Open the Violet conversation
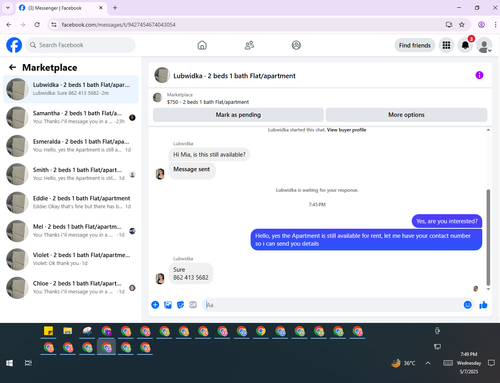 [x=71, y=259]
